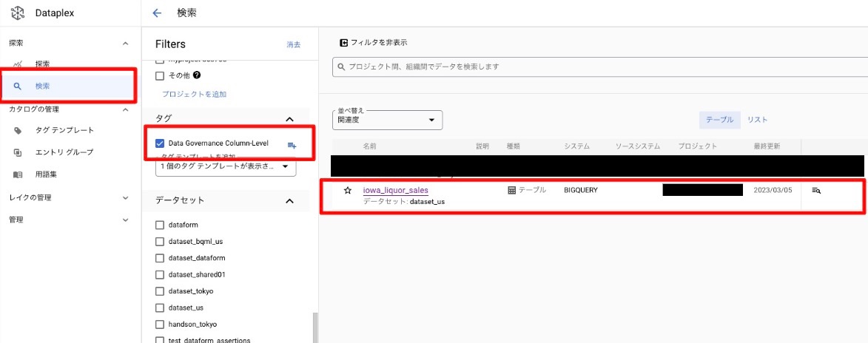Click the book icon beside 用語集

tap(18, 174)
